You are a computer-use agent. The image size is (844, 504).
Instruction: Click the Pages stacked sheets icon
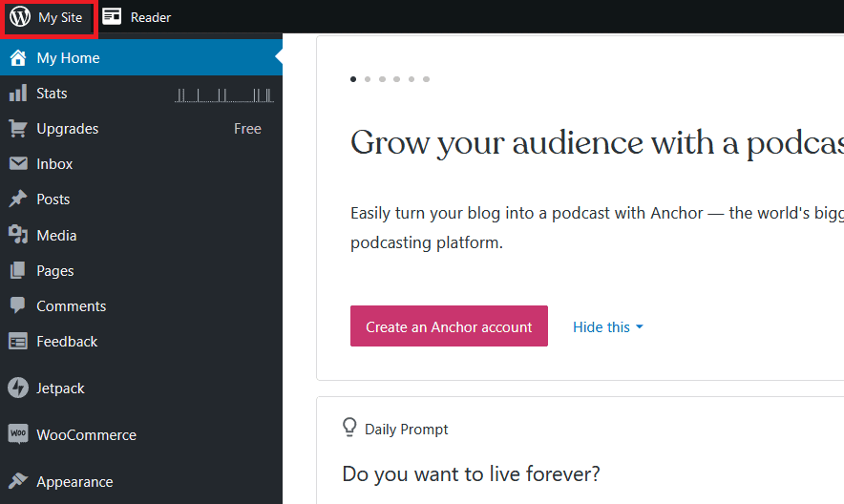(18, 270)
